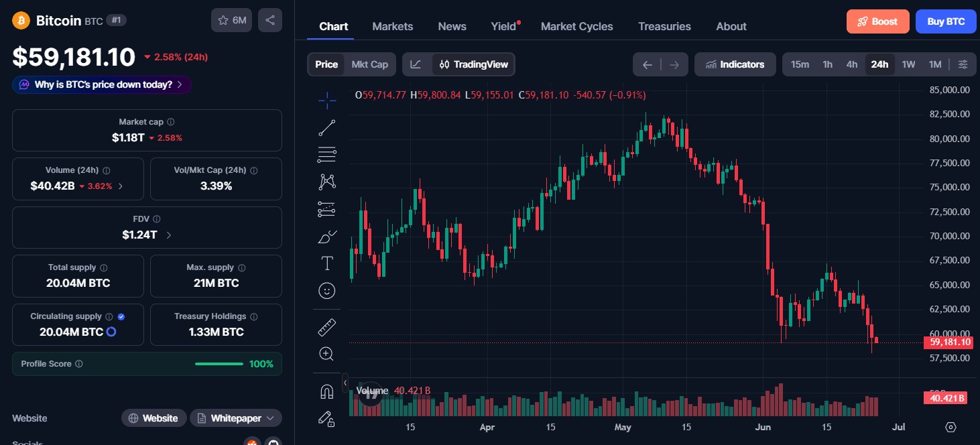980x445 pixels.
Task: Open the About tab
Action: (x=731, y=26)
